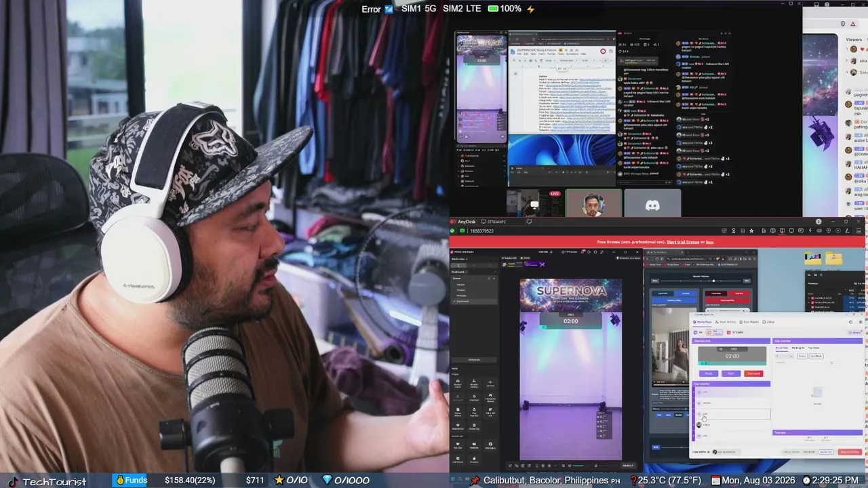Click the browser back arrow in remote Chrome window
868x488 pixels.
tap(648, 259)
